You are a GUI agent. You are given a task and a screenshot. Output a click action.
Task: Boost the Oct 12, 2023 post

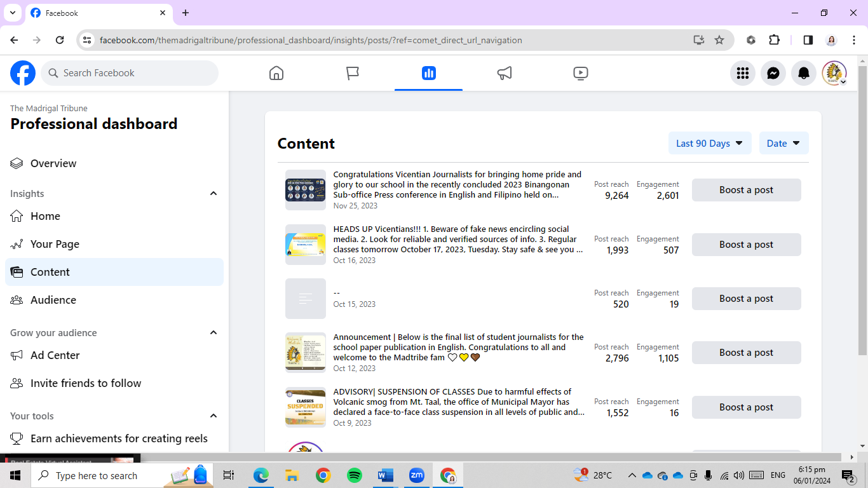pyautogui.click(x=747, y=353)
